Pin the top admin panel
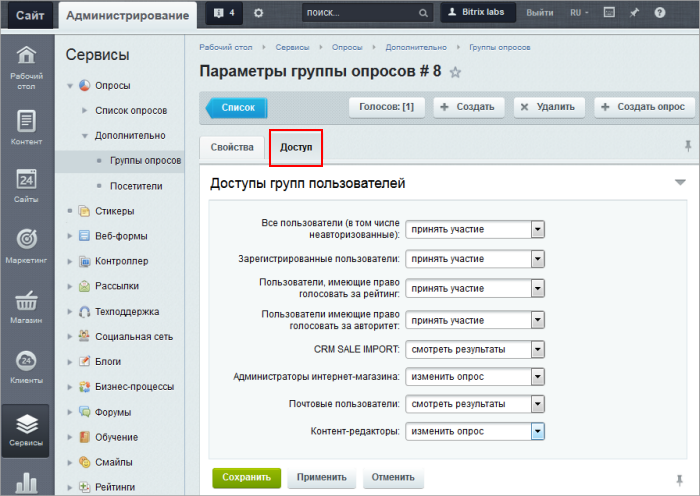 coord(634,13)
